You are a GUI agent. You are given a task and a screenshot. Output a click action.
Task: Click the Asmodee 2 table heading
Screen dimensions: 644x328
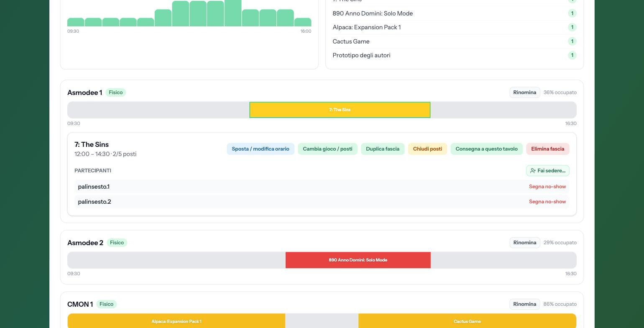85,243
